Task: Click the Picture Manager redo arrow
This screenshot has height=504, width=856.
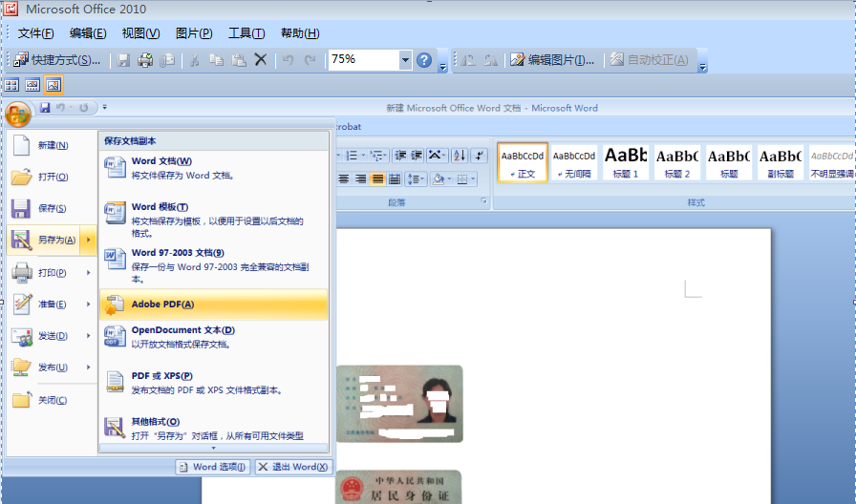Action: coord(310,60)
